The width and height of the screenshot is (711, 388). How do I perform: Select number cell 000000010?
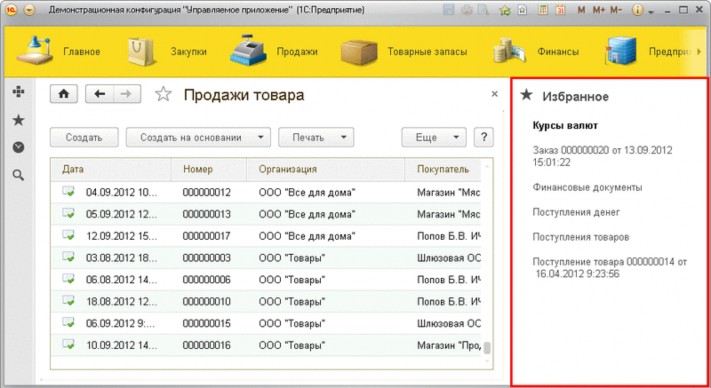point(207,301)
